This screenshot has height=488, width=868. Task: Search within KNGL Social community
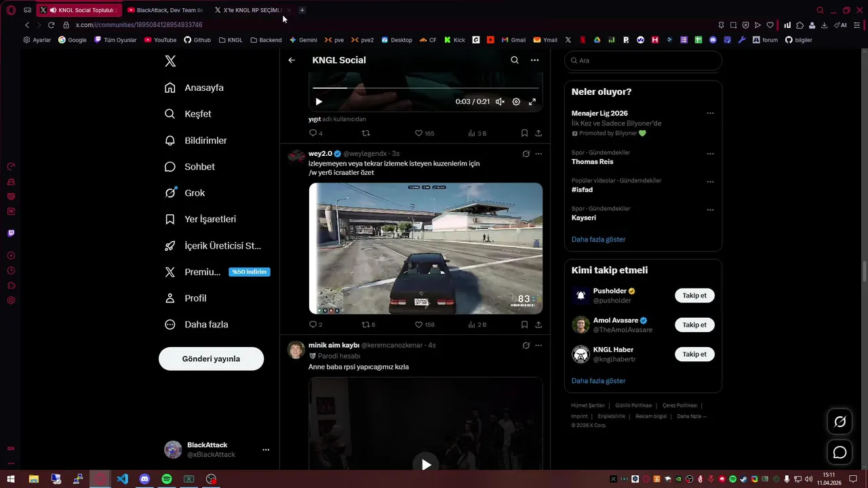tap(515, 60)
